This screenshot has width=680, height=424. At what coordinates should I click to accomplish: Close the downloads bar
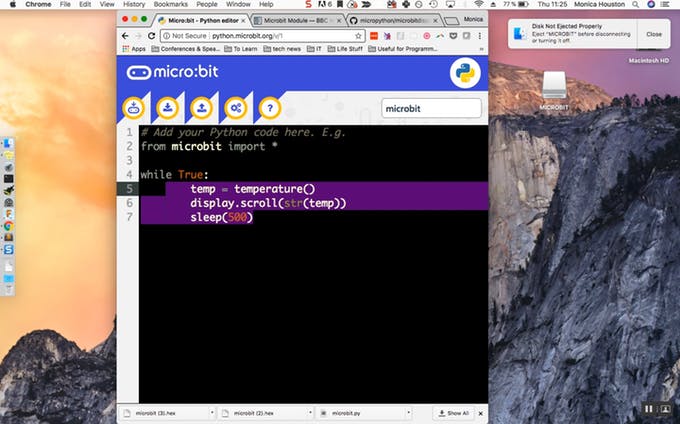click(x=481, y=414)
